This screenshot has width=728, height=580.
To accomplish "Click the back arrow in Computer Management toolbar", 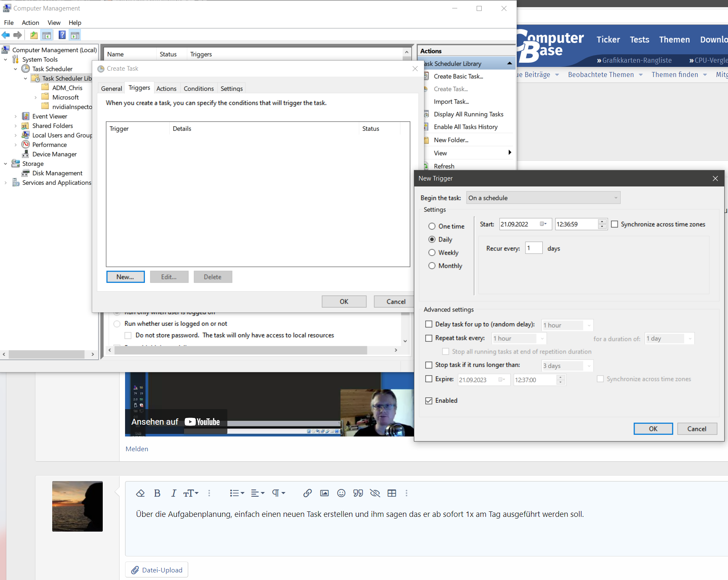I will pos(5,35).
